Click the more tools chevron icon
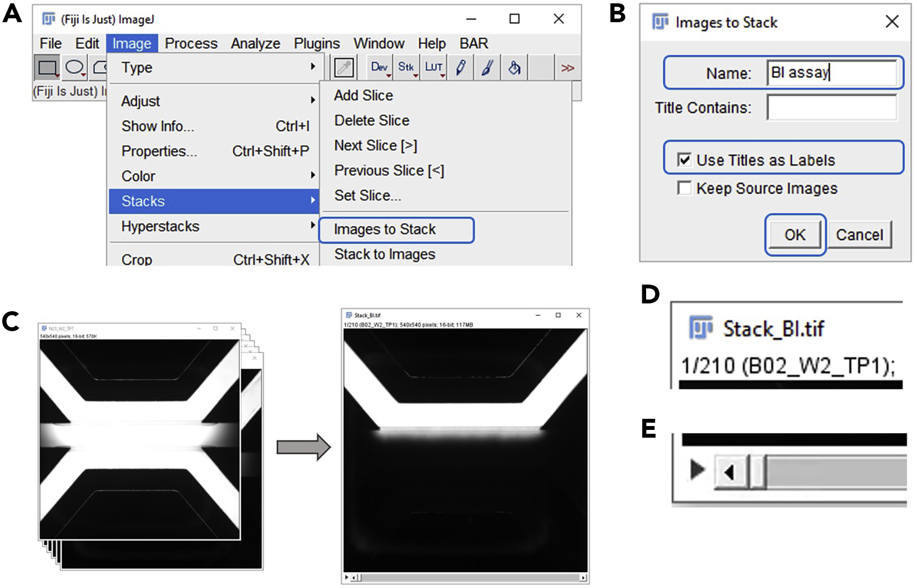The height and width of the screenshot is (588, 917). pos(567,68)
